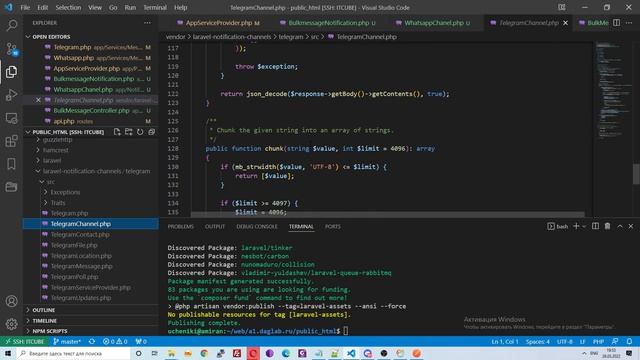
Task: Kill the active terminal with trash icon
Action: pos(607,226)
